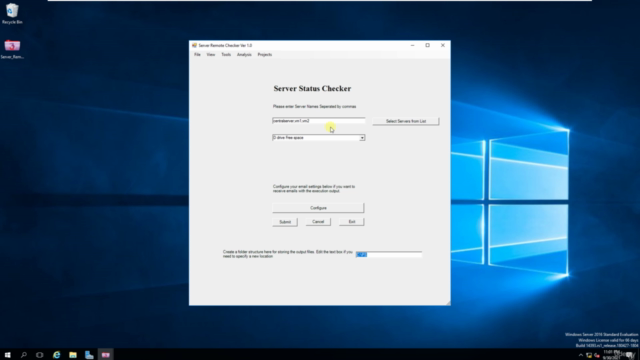Click the output folder location text box
640x360 pixels.
pyautogui.click(x=389, y=254)
